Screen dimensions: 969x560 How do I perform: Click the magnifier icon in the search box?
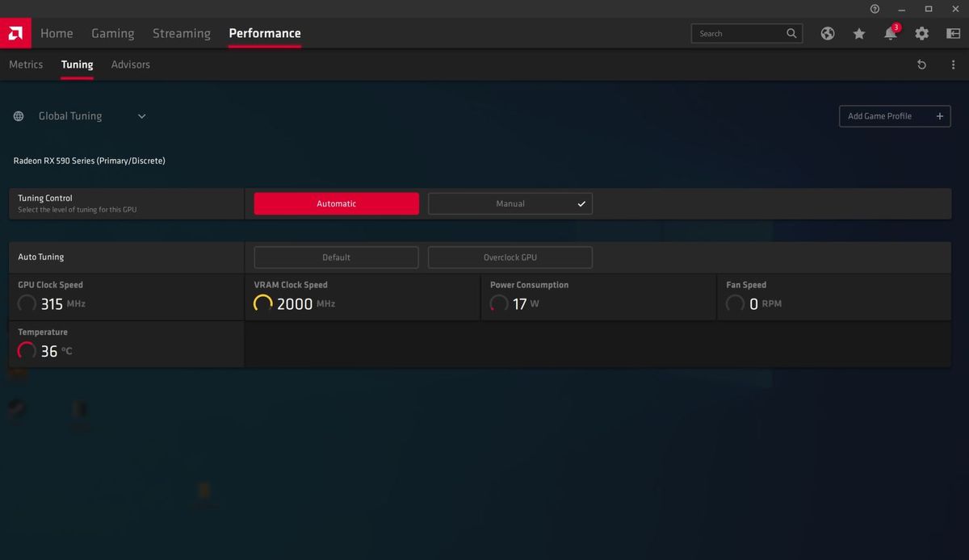[791, 33]
